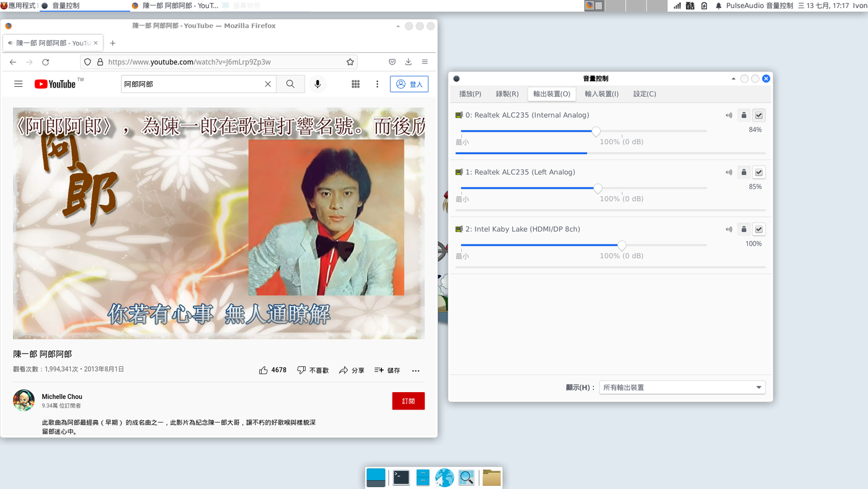Go back in Firefox

click(x=13, y=62)
